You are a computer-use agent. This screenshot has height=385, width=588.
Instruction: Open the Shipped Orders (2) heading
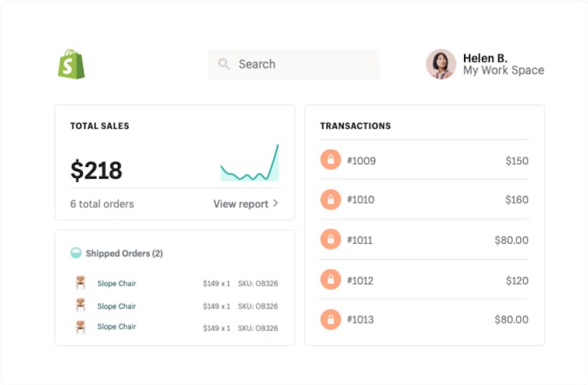tap(124, 253)
